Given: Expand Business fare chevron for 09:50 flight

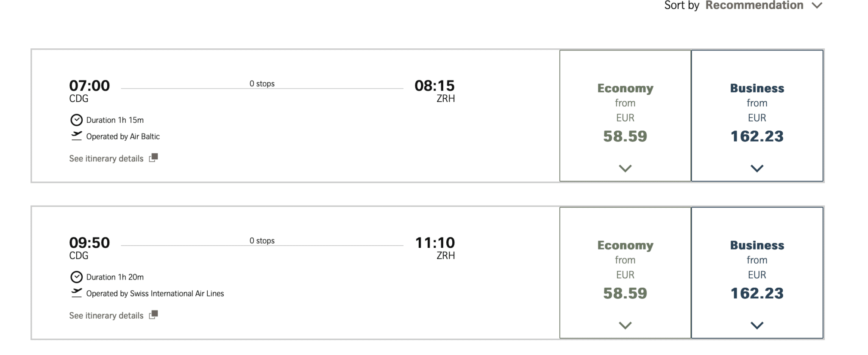Looking at the screenshot, I should pos(757,325).
